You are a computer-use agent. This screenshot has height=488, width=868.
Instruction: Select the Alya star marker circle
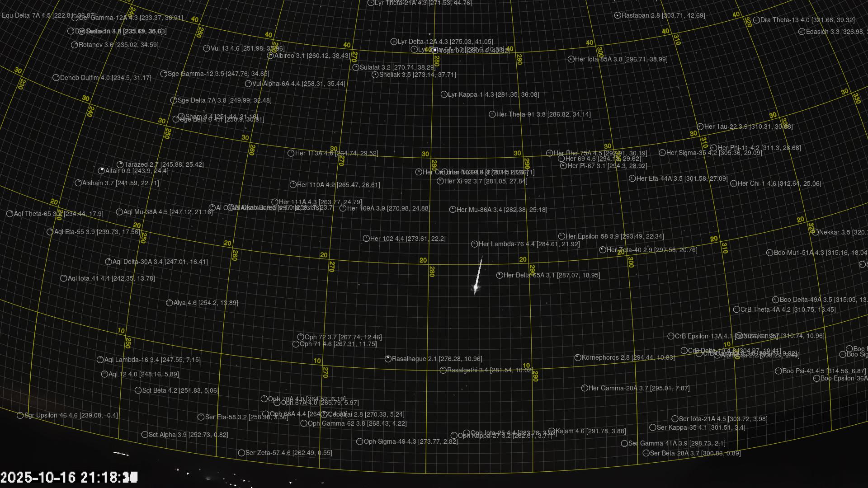coord(170,303)
